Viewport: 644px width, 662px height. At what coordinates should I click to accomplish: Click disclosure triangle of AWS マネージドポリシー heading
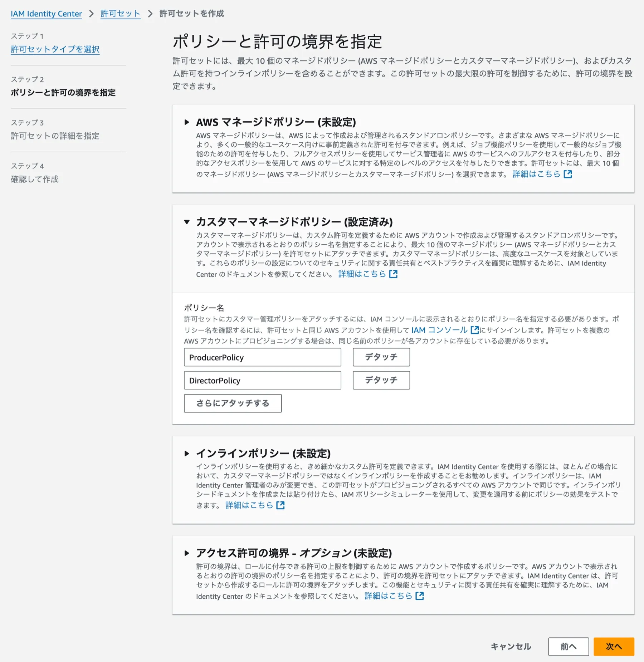[x=187, y=122]
